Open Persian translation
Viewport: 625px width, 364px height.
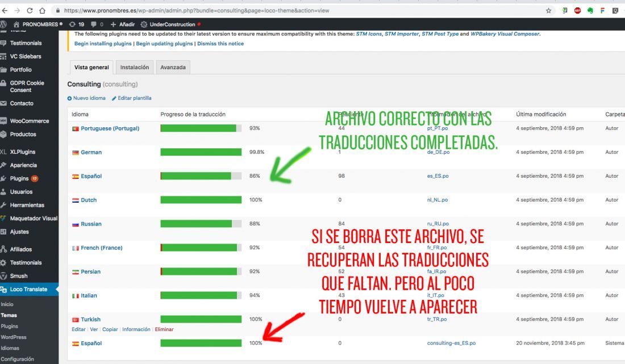[x=90, y=272]
